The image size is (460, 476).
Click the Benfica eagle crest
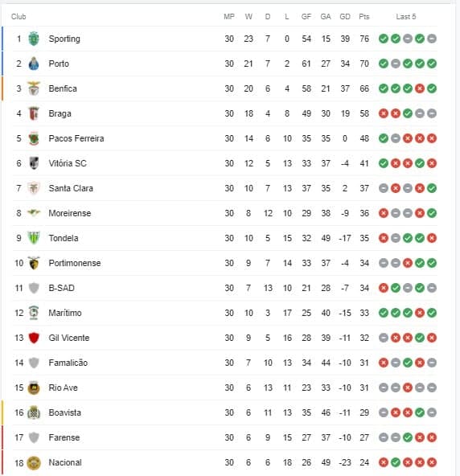[x=34, y=88]
